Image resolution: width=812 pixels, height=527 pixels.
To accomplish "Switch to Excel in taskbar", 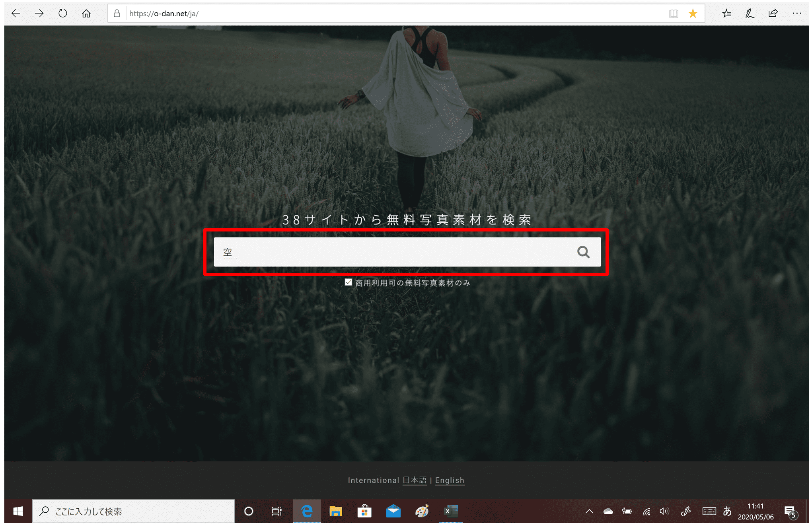I will point(451,511).
